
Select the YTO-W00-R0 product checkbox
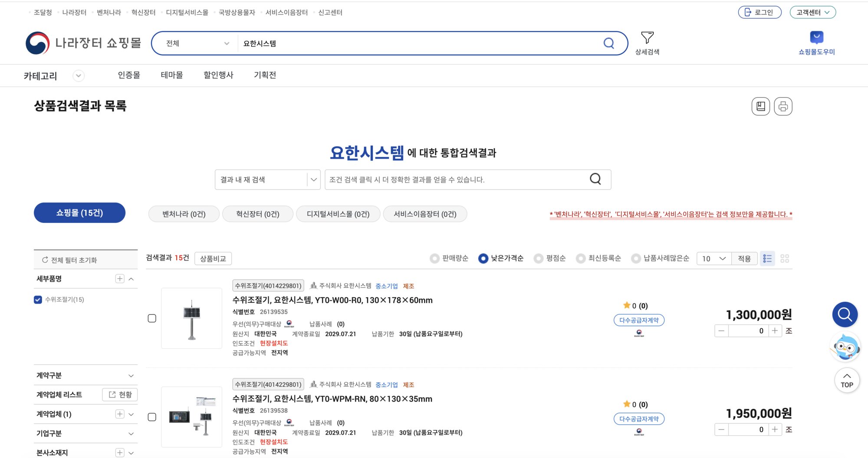[x=152, y=318]
